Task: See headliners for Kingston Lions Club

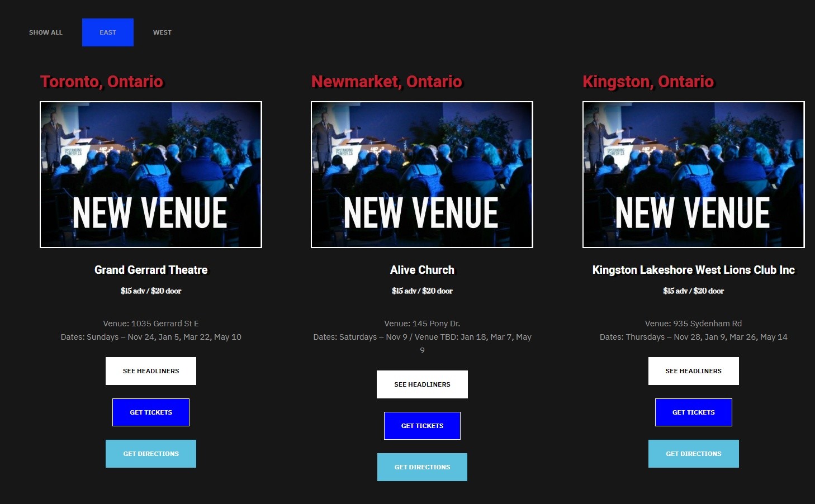Action: (x=694, y=371)
